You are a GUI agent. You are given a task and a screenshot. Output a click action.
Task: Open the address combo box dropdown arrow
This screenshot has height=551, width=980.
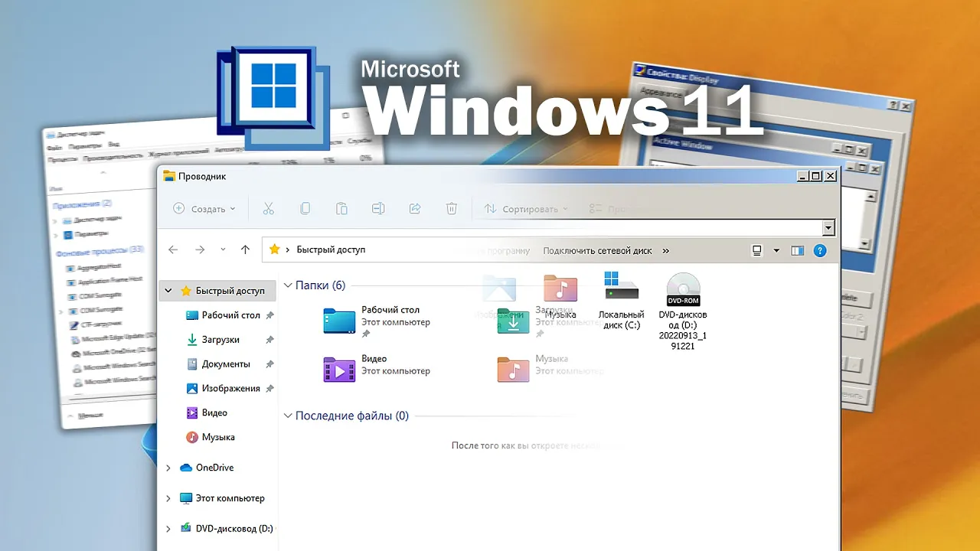828,228
